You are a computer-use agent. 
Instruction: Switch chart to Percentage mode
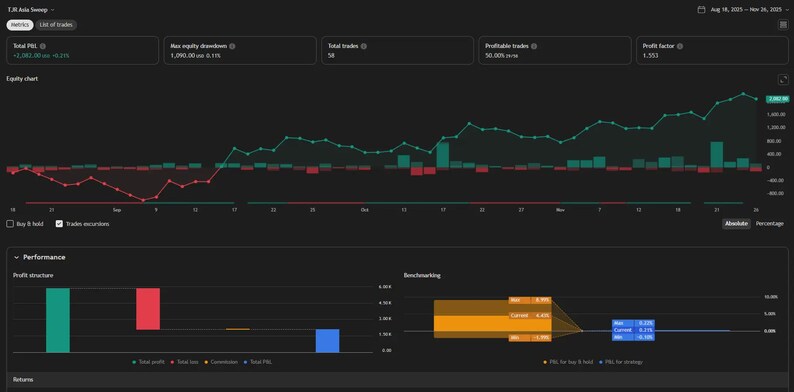(x=769, y=224)
